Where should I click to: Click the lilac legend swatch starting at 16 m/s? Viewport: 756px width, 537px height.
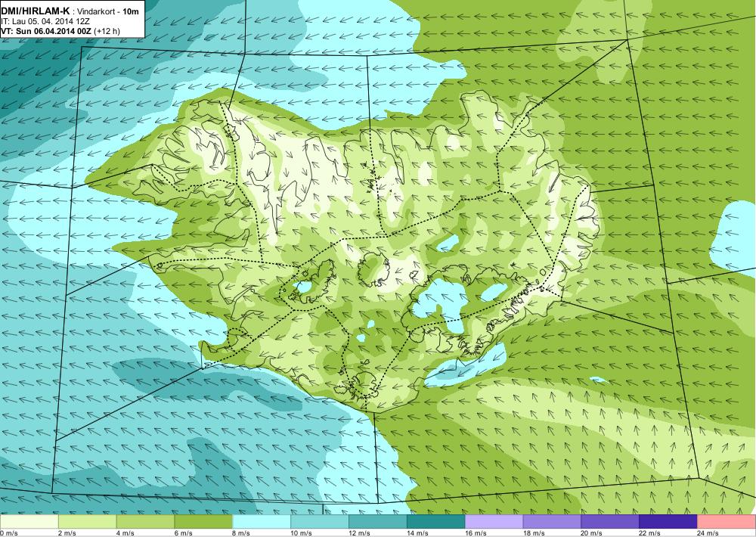(x=494, y=522)
